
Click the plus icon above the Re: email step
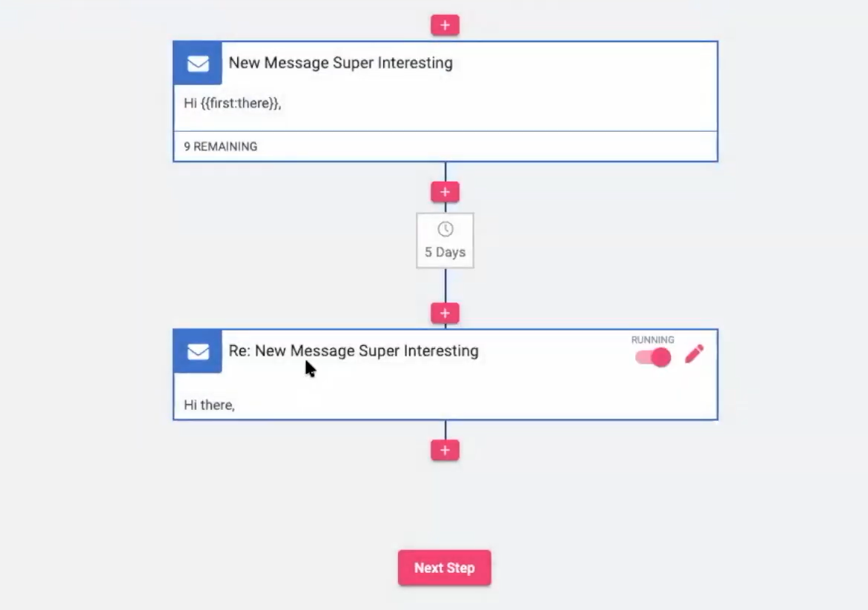click(445, 313)
